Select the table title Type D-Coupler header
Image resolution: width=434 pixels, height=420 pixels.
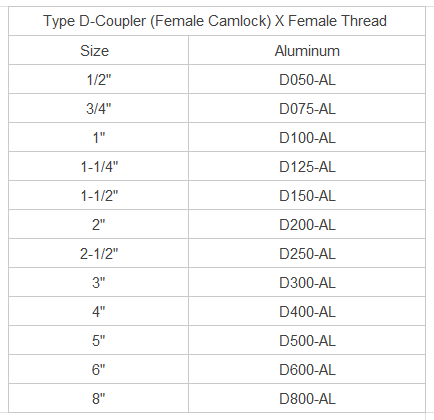pos(215,21)
